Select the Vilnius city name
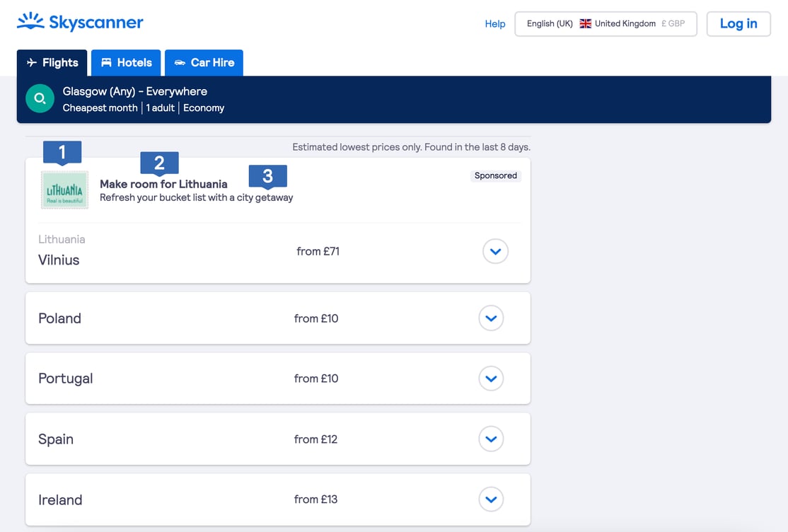Image resolution: width=788 pixels, height=532 pixels. 59,260
